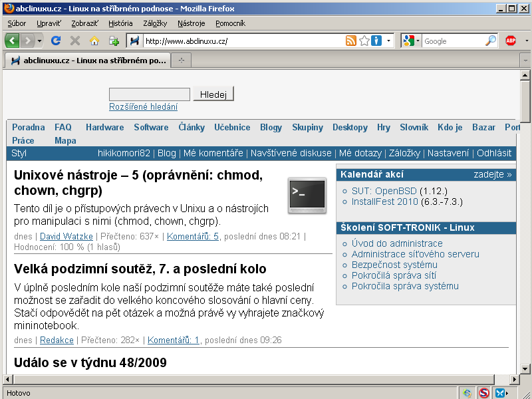Go to the Home page icon
532x399 pixels.
pyautogui.click(x=94, y=41)
